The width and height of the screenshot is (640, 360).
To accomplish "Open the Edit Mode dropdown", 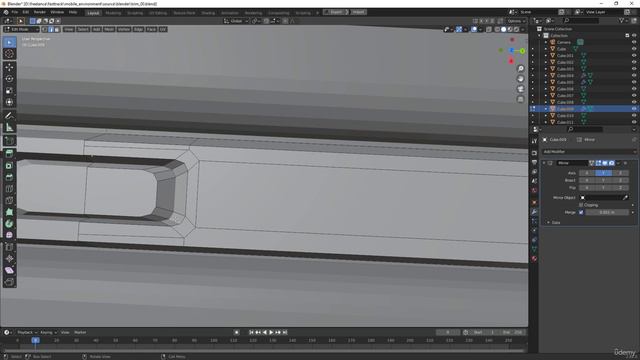I will tap(21, 29).
